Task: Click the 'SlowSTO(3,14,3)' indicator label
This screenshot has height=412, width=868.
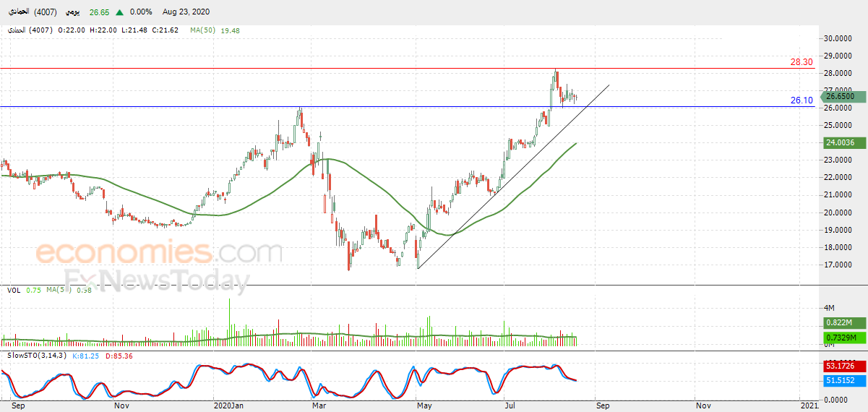Action: [x=35, y=356]
